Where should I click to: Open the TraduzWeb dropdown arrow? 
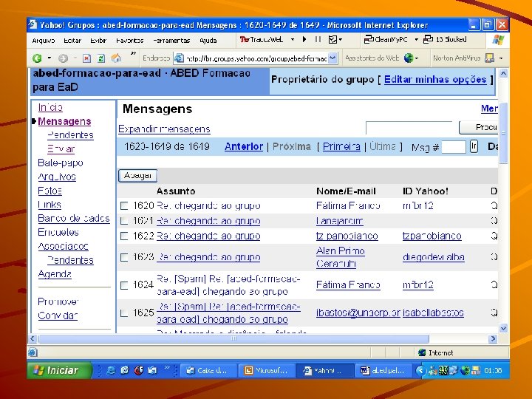click(293, 39)
